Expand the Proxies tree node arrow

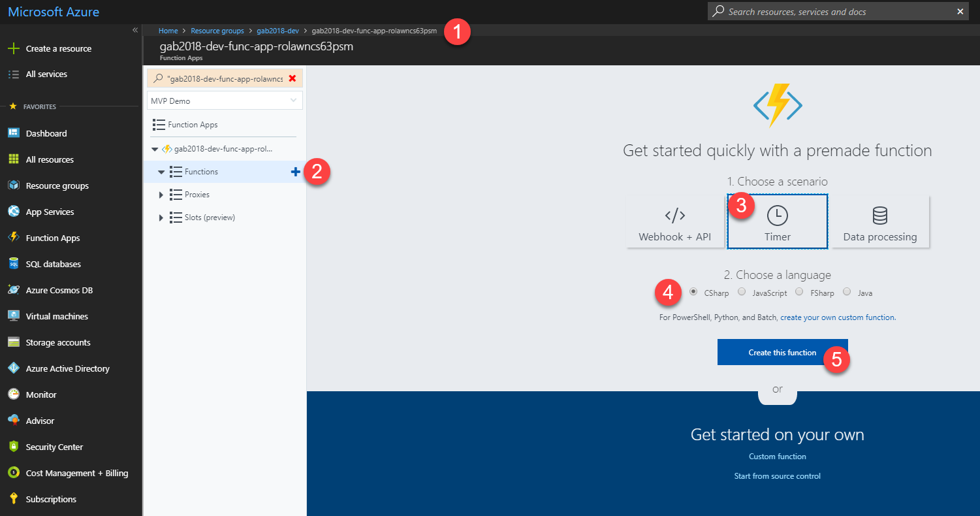tap(161, 195)
